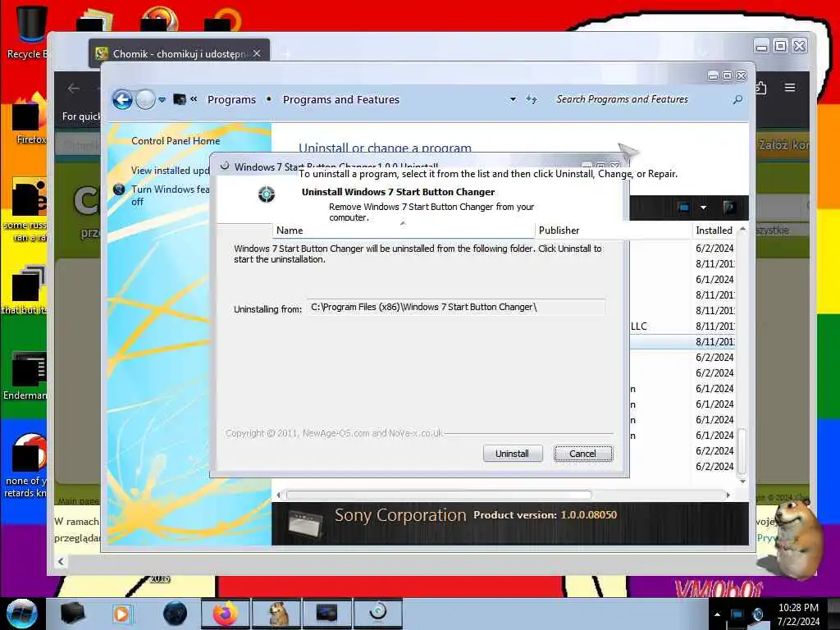Click the Programs breadcrumb
Screen dimensions: 840x630
tap(231, 99)
